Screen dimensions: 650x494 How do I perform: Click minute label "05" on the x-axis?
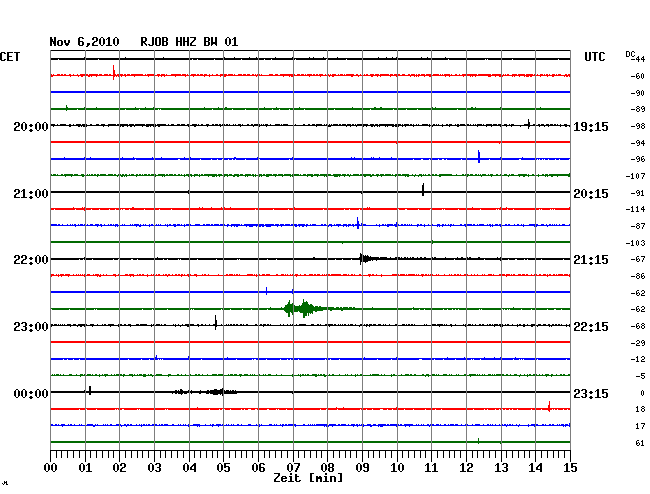(x=223, y=468)
